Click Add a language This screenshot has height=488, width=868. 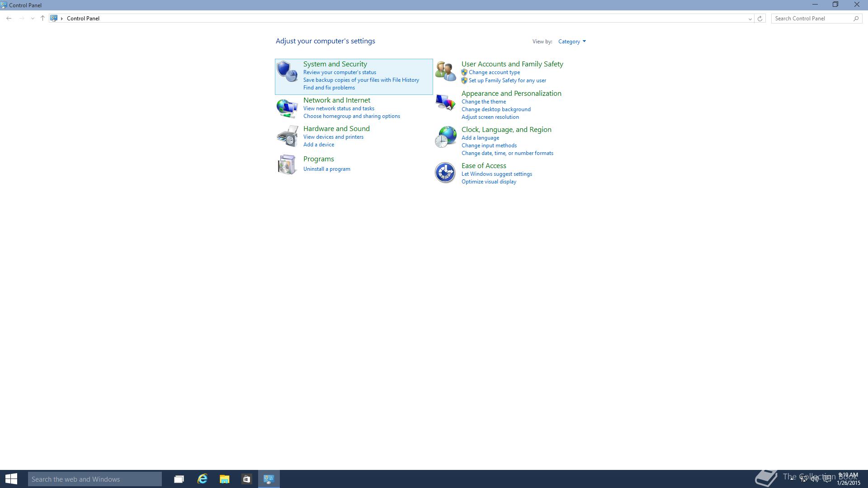click(480, 138)
